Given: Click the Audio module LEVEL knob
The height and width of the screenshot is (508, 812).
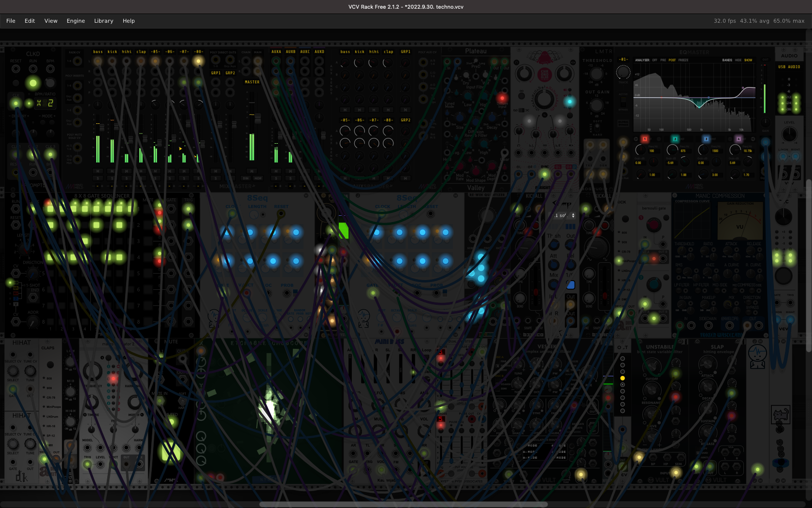Looking at the screenshot, I should 789,134.
